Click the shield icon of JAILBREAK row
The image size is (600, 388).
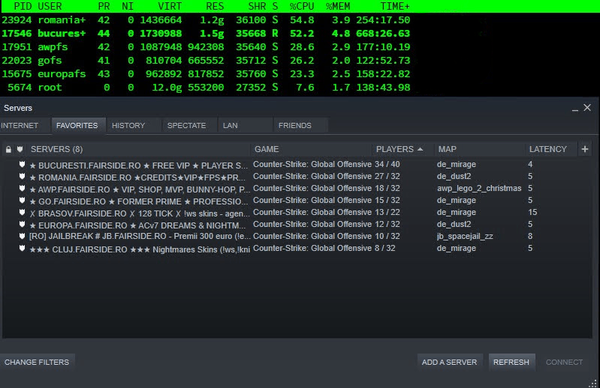click(x=22, y=236)
